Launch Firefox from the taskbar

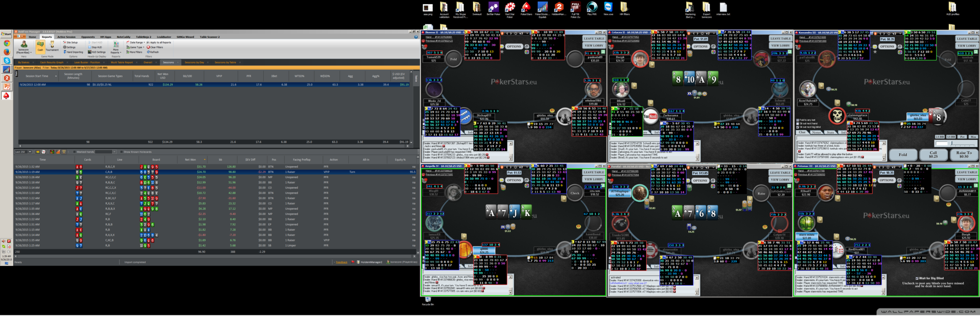click(7, 52)
